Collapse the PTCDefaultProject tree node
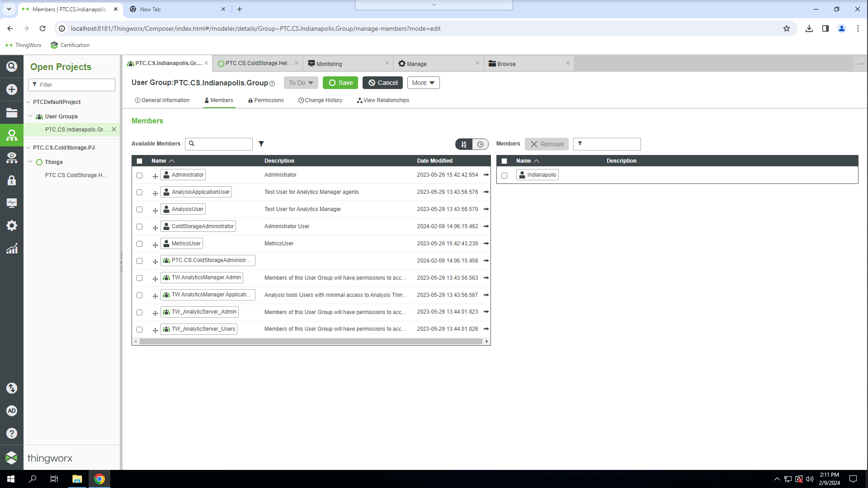Screen dimensions: 868x488 tap(28, 102)
